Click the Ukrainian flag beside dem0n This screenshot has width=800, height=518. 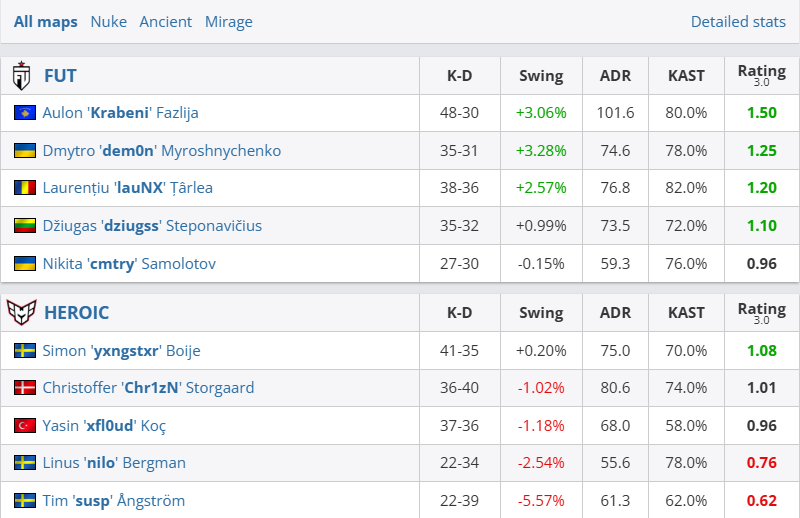(24, 151)
